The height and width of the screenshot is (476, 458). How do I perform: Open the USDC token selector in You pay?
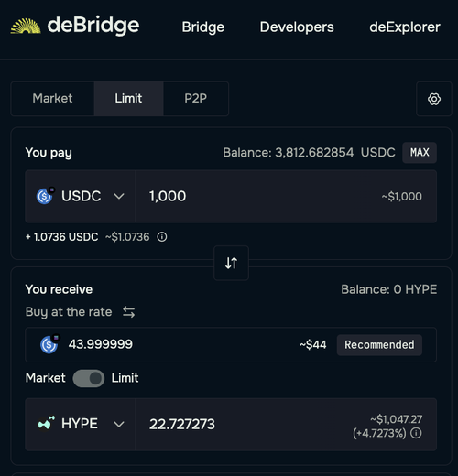(x=80, y=196)
